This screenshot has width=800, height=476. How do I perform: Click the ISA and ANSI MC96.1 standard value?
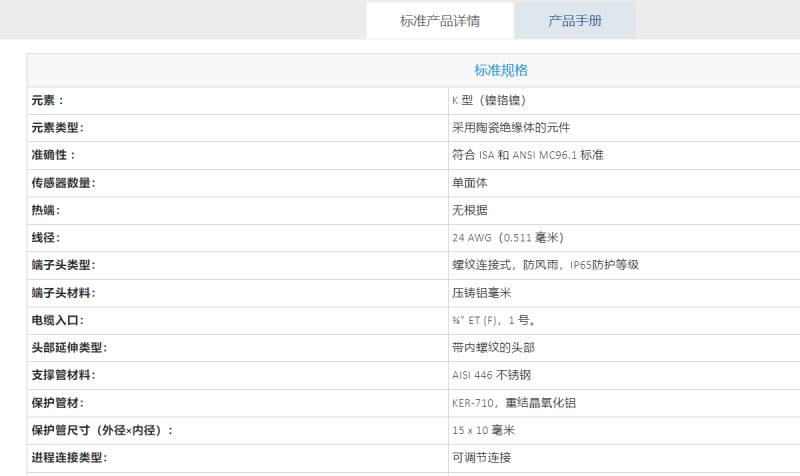[528, 155]
